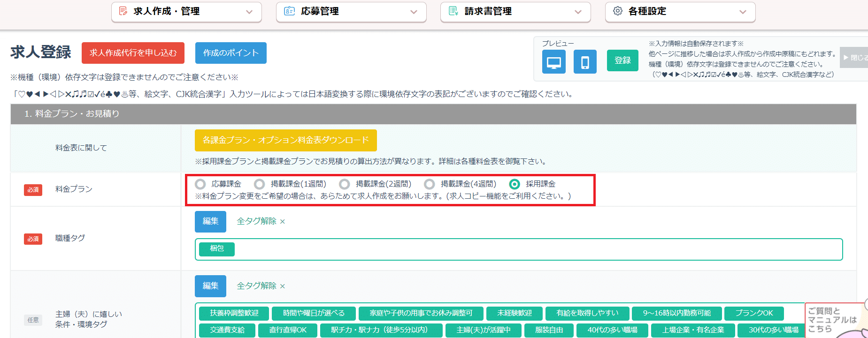The width and height of the screenshot is (868, 338).
Task: Open the 各種設定 dropdown chevron
Action: 743,12
